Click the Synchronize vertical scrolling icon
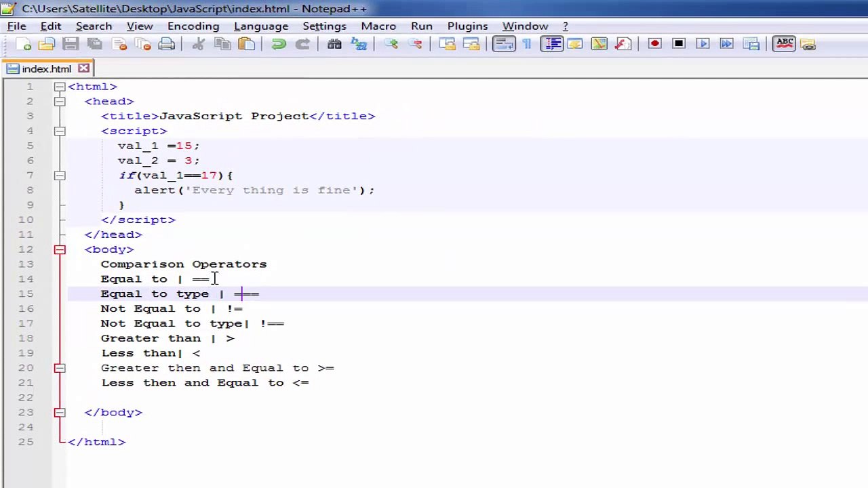 pyautogui.click(x=447, y=44)
